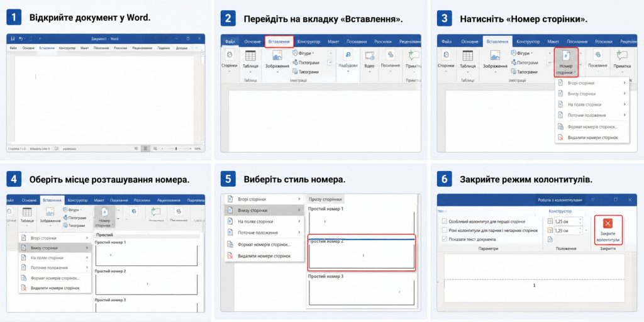Click the vertical scrollbar in step 1 window
This screenshot has width=644, height=322.
(203, 99)
